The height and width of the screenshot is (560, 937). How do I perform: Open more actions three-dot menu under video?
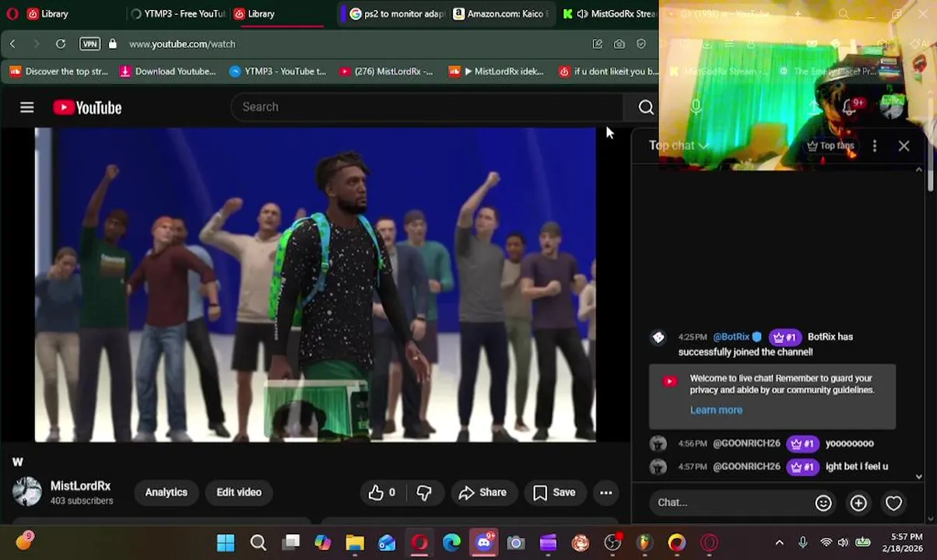(605, 492)
